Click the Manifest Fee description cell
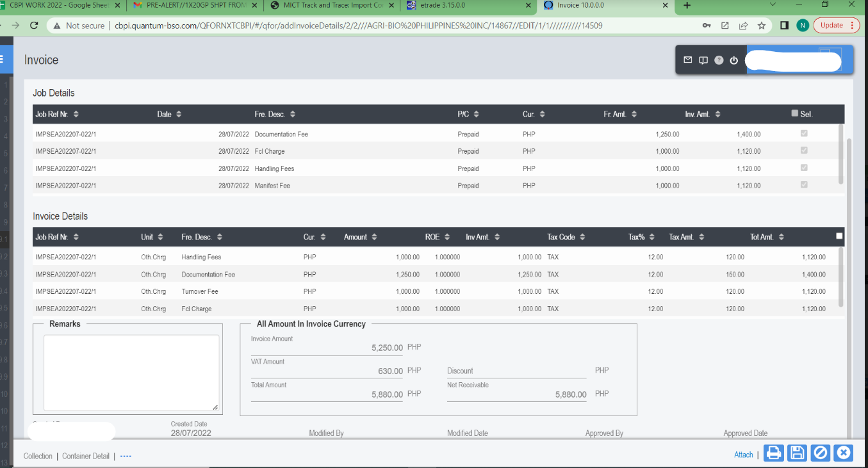 pyautogui.click(x=272, y=186)
